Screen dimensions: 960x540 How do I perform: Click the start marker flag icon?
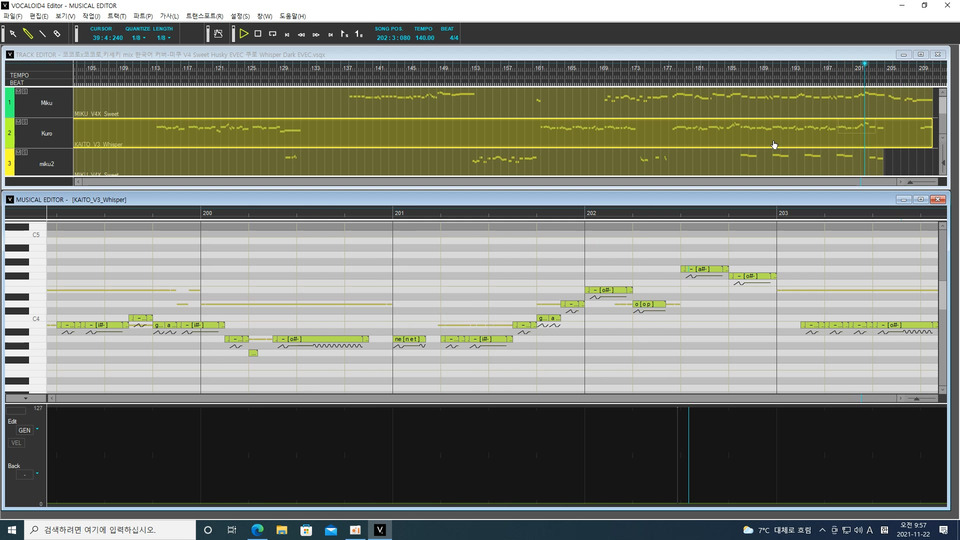click(x=345, y=34)
